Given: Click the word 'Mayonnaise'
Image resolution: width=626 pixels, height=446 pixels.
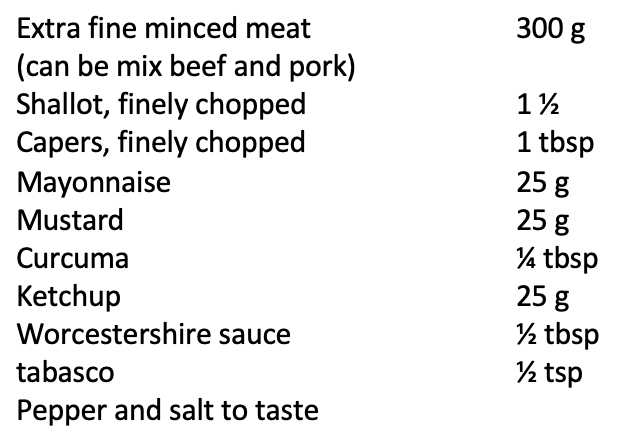Looking at the screenshot, I should (x=94, y=183).
